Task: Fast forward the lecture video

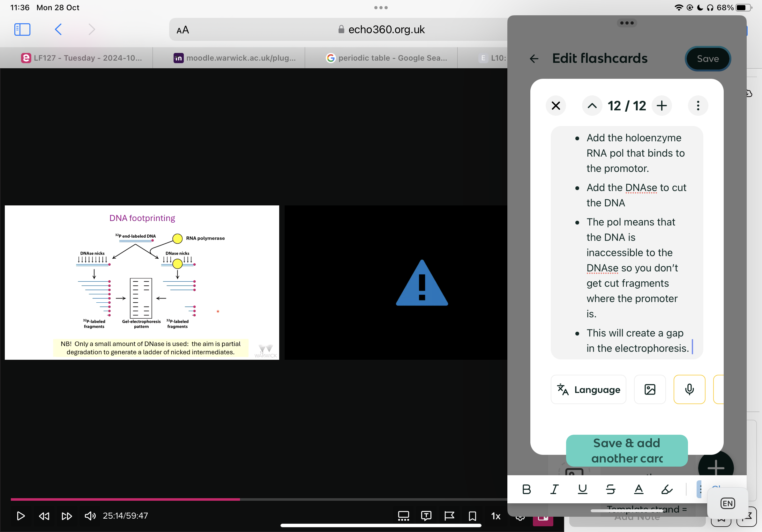Action: coord(67,516)
